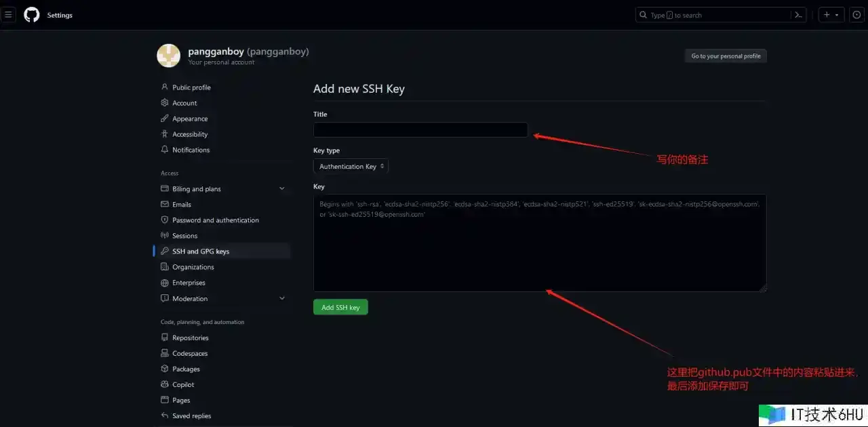Click inside the Title input field
The width and height of the screenshot is (868, 427).
click(x=420, y=129)
